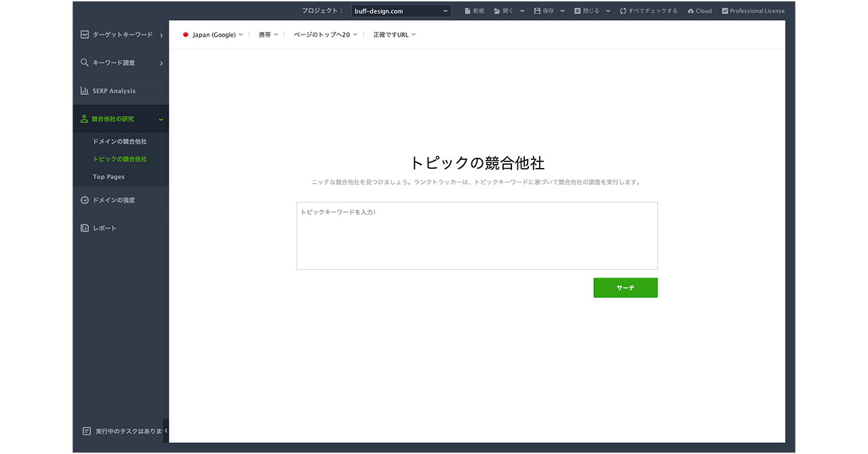Click the レポート document icon
The width and height of the screenshot is (868, 454).
point(85,228)
